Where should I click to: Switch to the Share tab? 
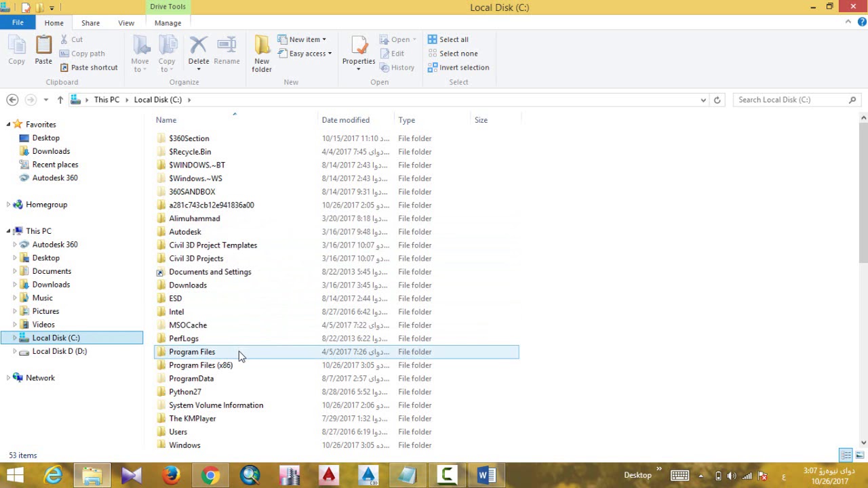coord(90,23)
